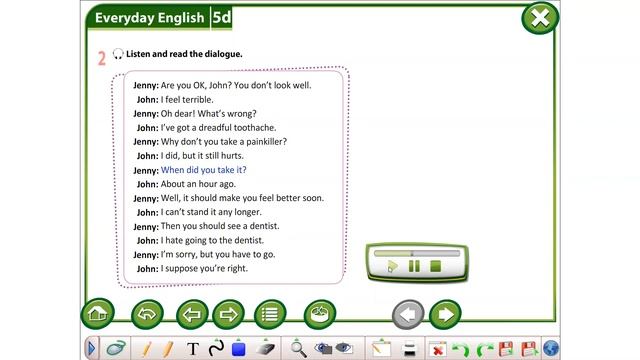Image resolution: width=640 pixels, height=360 pixels.
Task: Go to the next page with right outline arrow
Action: [229, 314]
